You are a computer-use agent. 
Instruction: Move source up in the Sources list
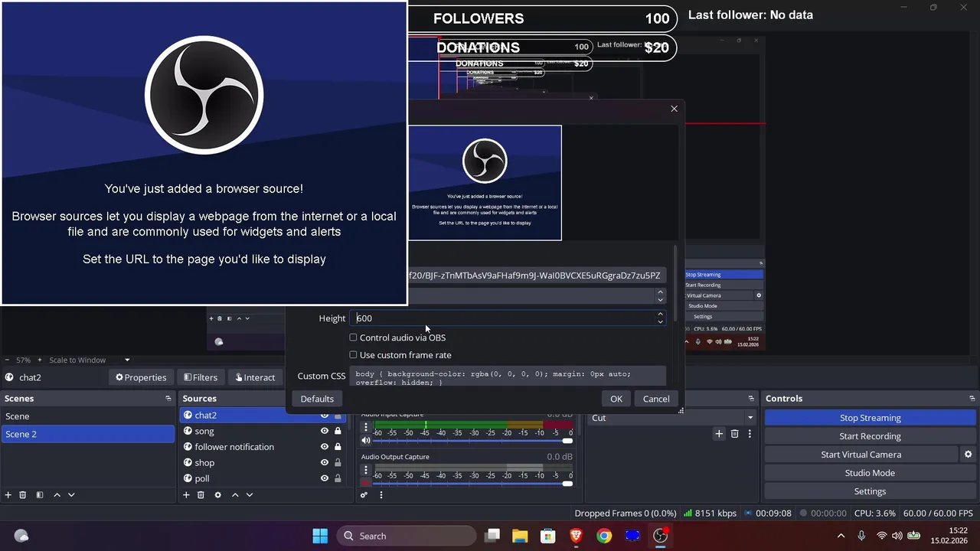tap(235, 495)
